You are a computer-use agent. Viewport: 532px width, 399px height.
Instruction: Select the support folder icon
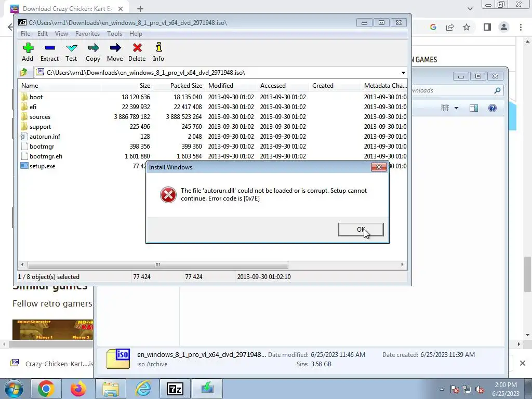(24, 127)
